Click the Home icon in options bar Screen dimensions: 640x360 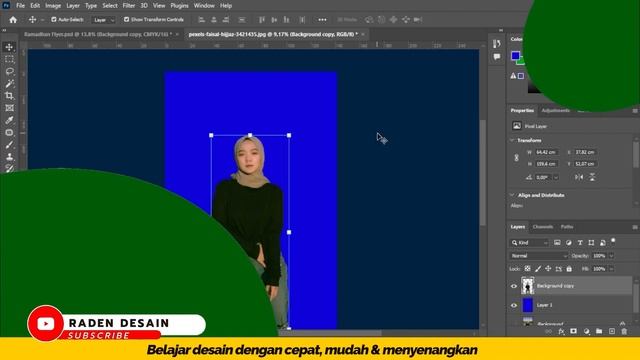[x=13, y=20]
